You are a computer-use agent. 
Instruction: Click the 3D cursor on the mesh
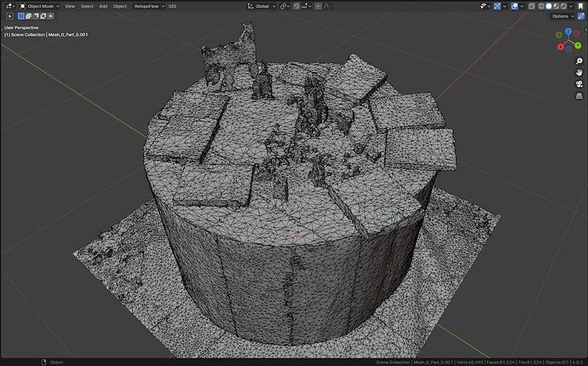click(x=298, y=235)
